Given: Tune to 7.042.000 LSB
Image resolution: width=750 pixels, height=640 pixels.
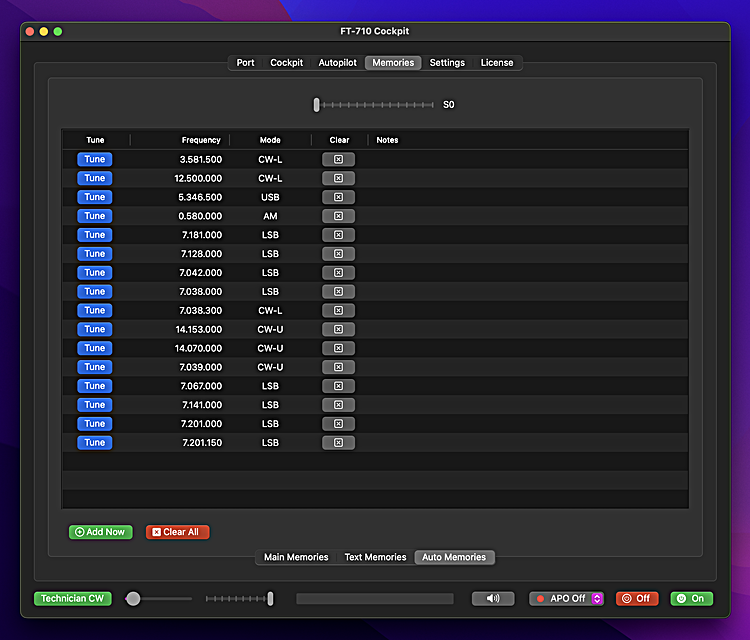Looking at the screenshot, I should tap(95, 273).
